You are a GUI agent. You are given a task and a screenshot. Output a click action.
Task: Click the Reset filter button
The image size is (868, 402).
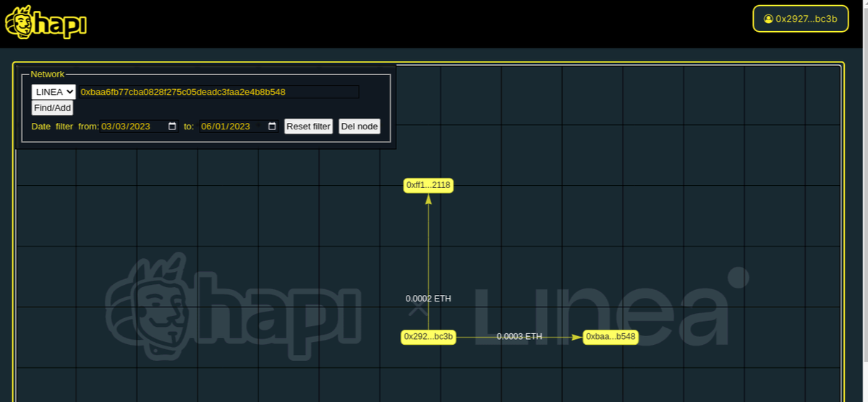(x=308, y=127)
